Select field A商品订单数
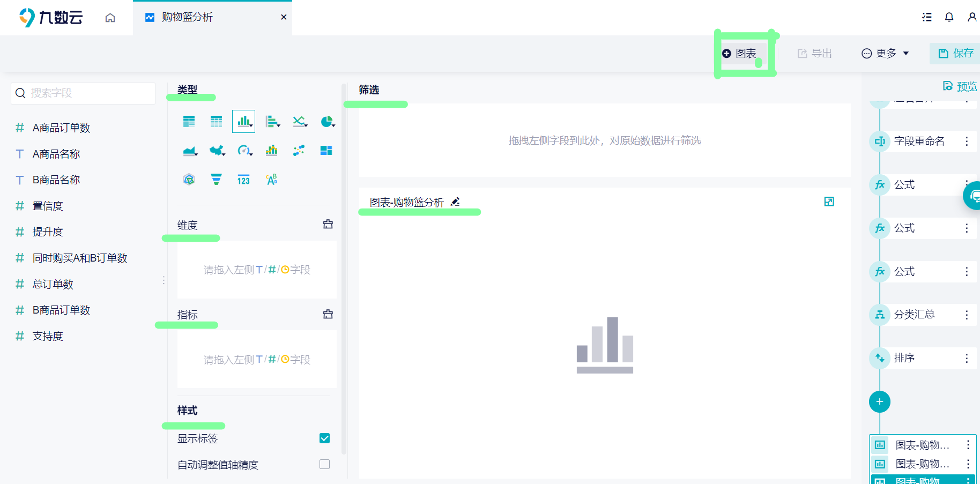 click(61, 128)
